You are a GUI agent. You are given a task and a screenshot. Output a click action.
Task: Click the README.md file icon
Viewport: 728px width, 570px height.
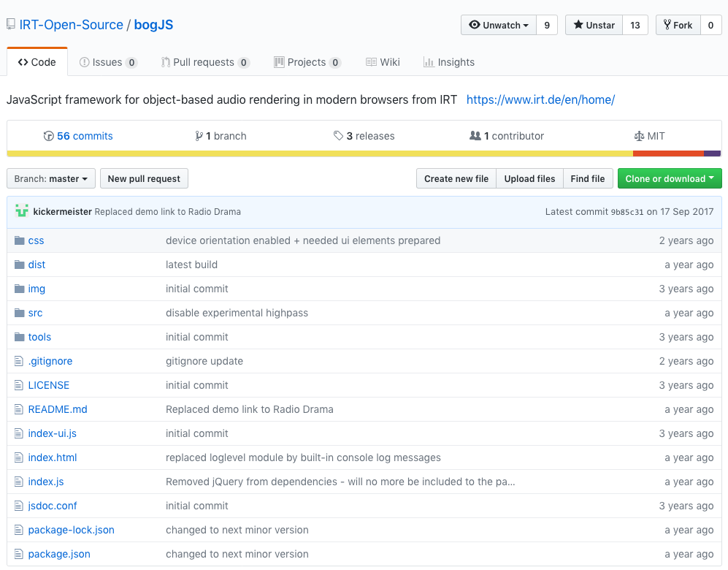click(x=18, y=409)
